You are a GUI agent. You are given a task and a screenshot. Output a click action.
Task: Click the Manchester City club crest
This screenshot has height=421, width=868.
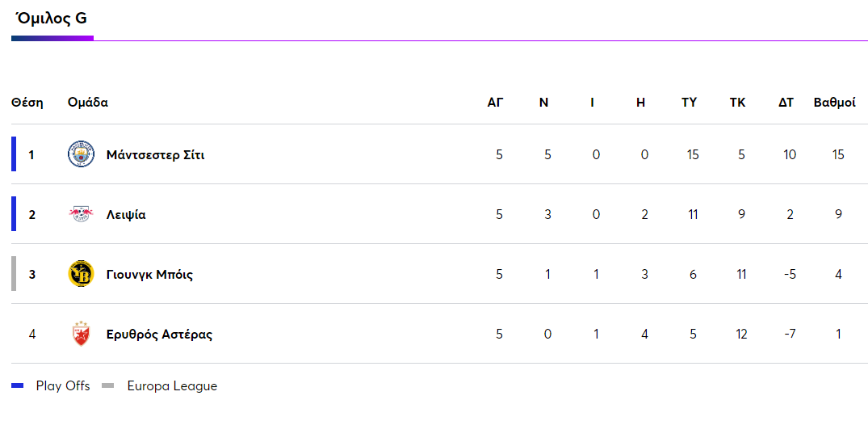[x=81, y=154]
